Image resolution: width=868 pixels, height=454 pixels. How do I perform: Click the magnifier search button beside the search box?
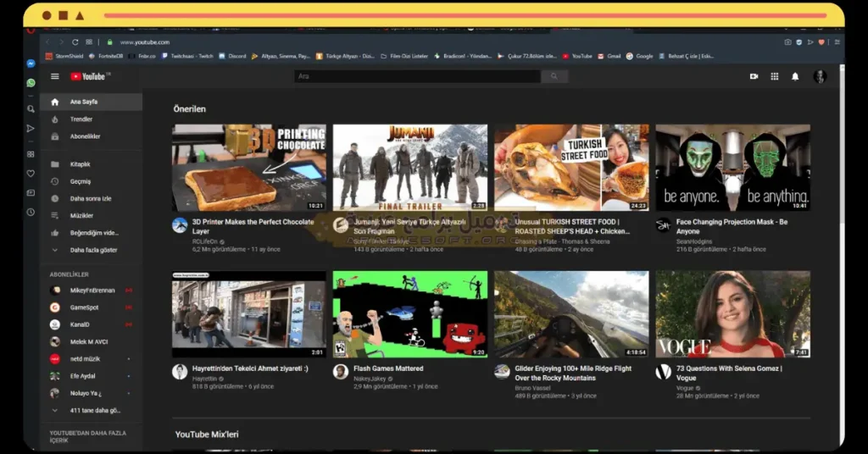click(x=554, y=76)
